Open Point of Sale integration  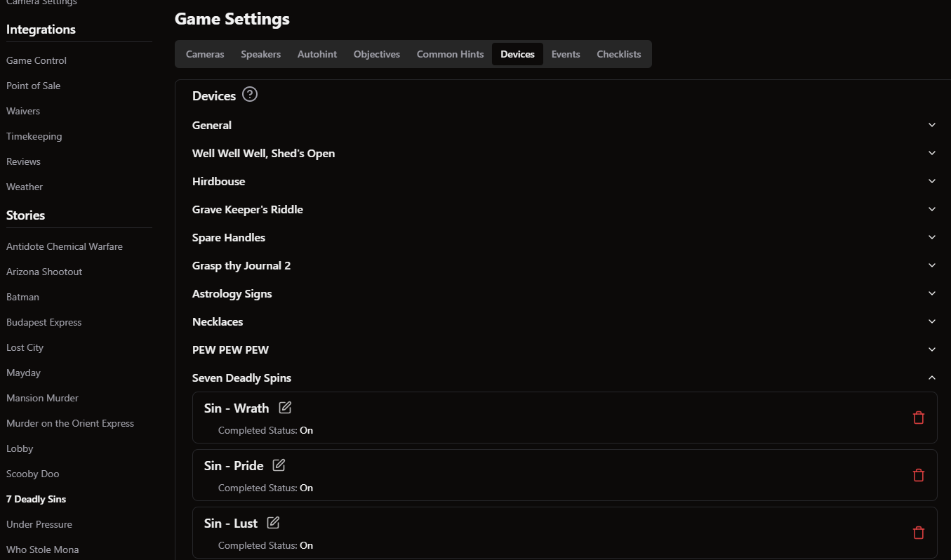[x=34, y=86]
